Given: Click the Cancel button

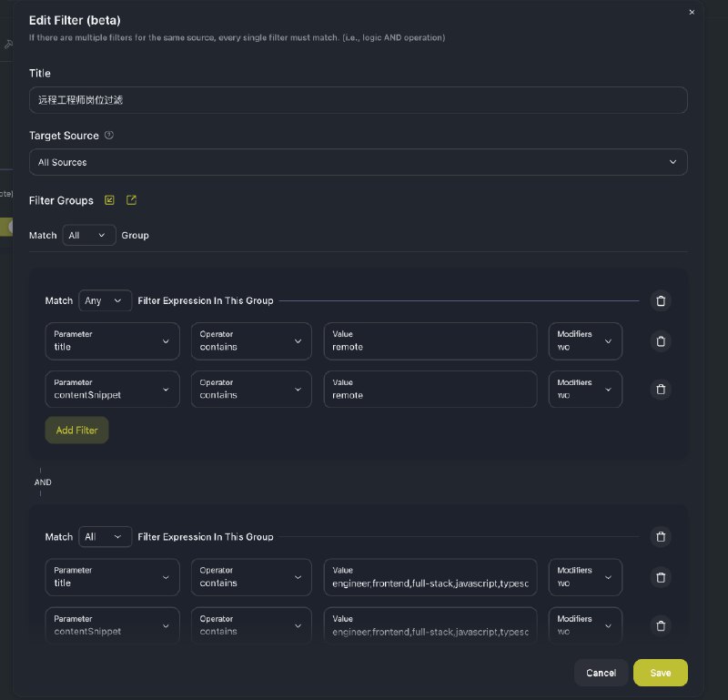Looking at the screenshot, I should 601,673.
